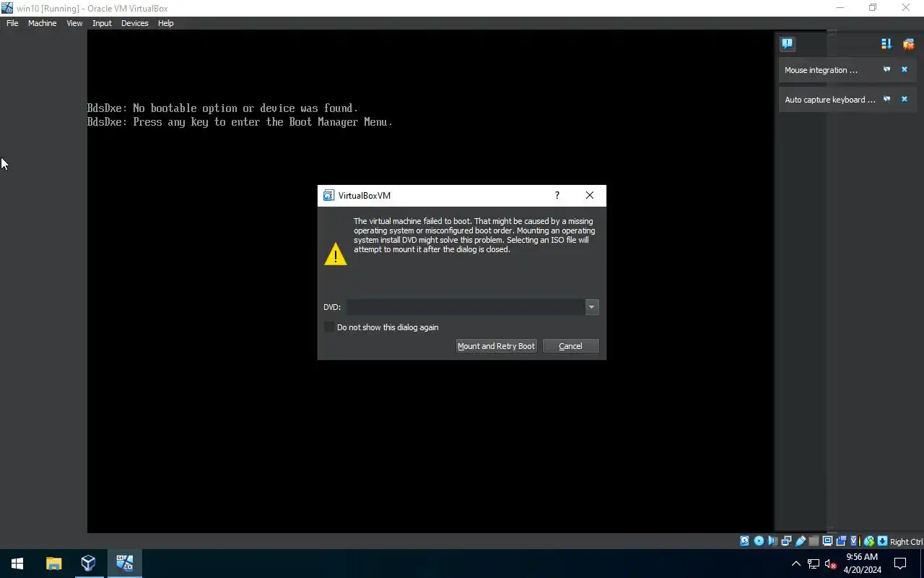Screen dimensions: 924x578
Task: Close the VirtualBoxVM dialog with X
Action: (590, 195)
